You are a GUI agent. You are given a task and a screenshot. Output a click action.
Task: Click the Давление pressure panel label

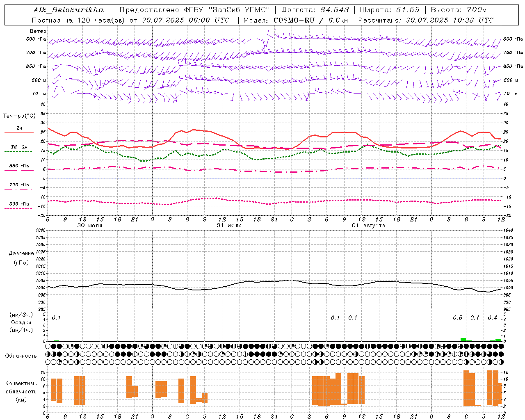(x=21, y=253)
